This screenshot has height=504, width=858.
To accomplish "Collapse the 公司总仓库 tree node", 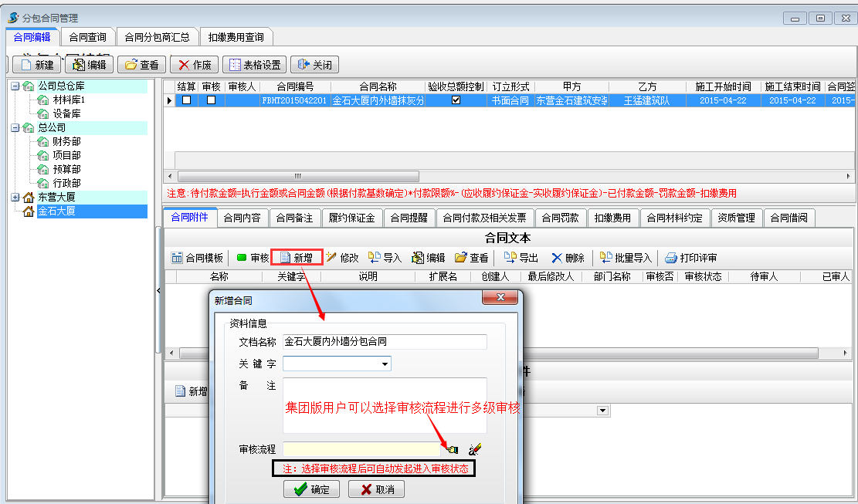I will 15,86.
